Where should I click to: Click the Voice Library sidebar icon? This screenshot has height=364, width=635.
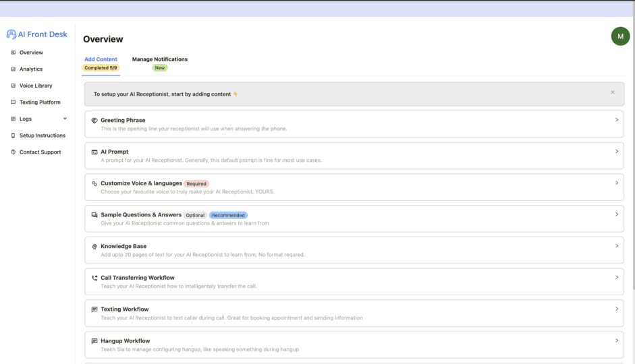point(13,86)
